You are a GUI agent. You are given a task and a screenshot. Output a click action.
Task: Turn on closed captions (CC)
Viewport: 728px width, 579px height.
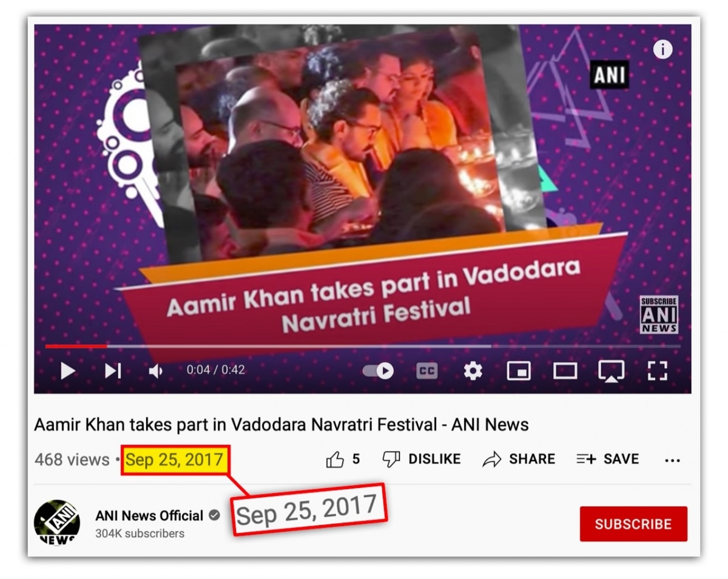point(427,371)
